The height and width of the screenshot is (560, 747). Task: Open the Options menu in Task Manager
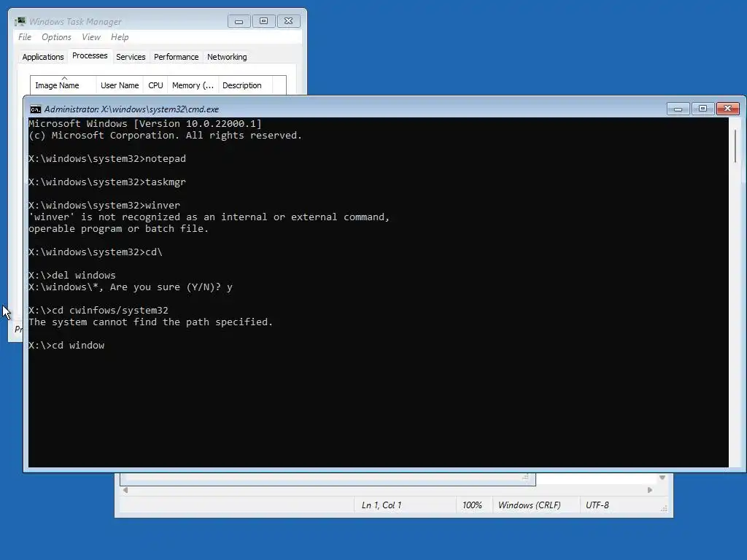(x=56, y=37)
